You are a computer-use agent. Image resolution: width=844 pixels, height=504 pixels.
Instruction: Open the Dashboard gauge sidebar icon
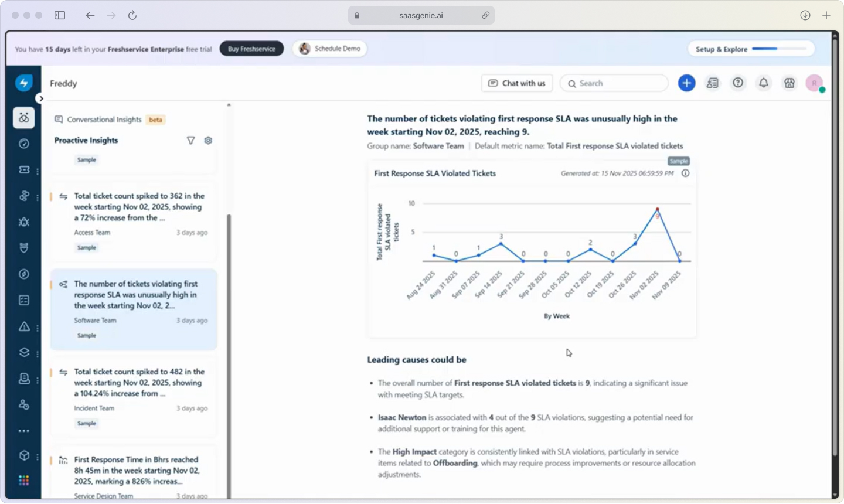tap(24, 144)
